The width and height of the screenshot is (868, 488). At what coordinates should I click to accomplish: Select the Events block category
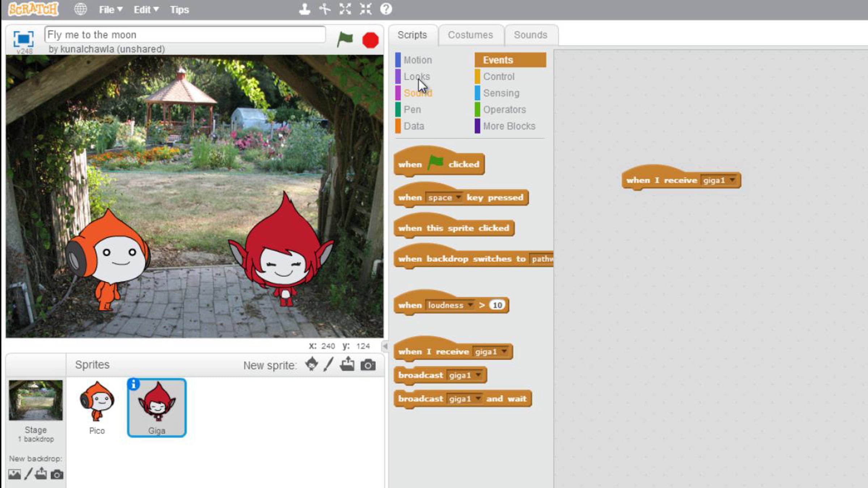point(510,60)
